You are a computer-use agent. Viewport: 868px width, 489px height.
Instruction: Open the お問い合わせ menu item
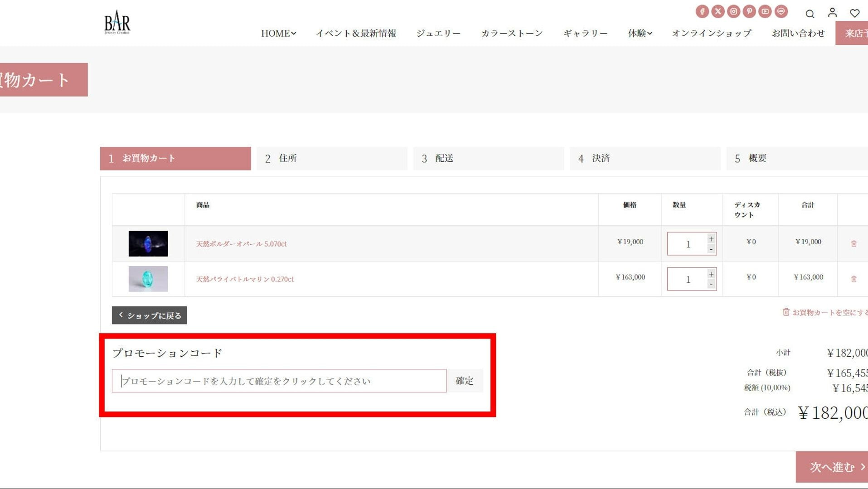click(x=798, y=33)
